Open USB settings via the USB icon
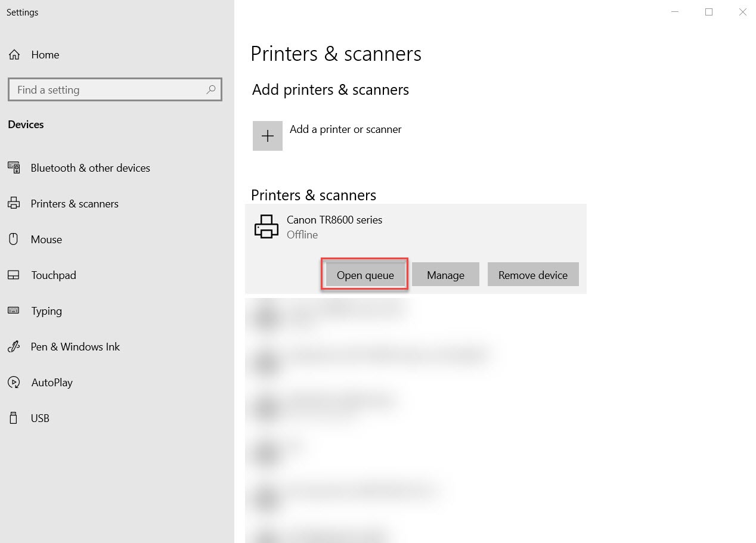 [x=13, y=418]
